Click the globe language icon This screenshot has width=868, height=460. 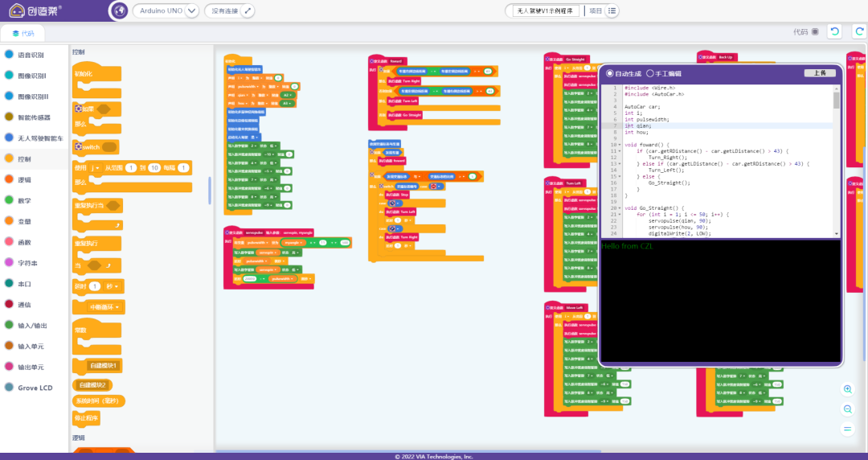pyautogui.click(x=120, y=11)
